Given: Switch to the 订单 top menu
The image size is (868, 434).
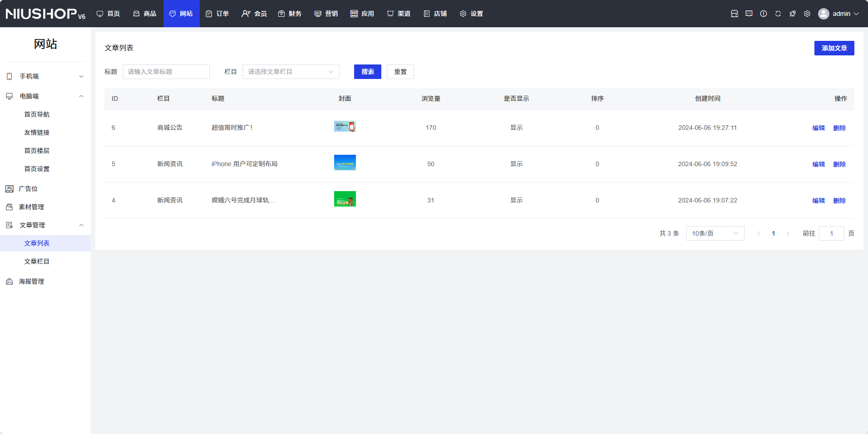Looking at the screenshot, I should pos(217,14).
